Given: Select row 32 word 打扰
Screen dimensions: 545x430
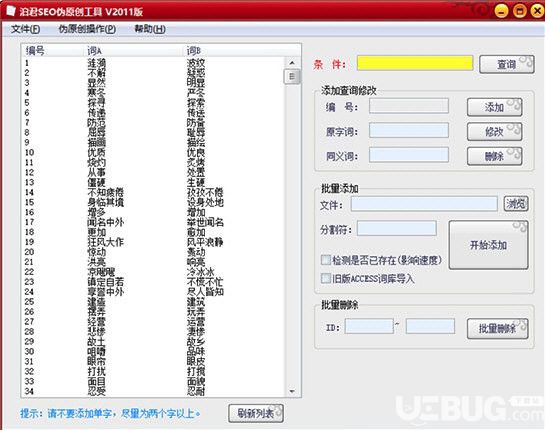Looking at the screenshot, I should [96, 371].
